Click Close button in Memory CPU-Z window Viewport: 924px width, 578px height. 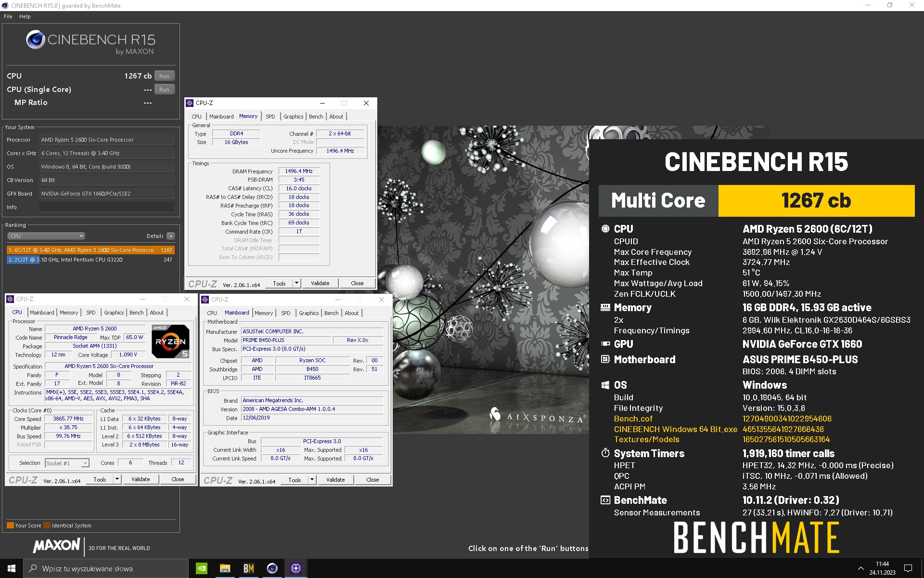(357, 283)
